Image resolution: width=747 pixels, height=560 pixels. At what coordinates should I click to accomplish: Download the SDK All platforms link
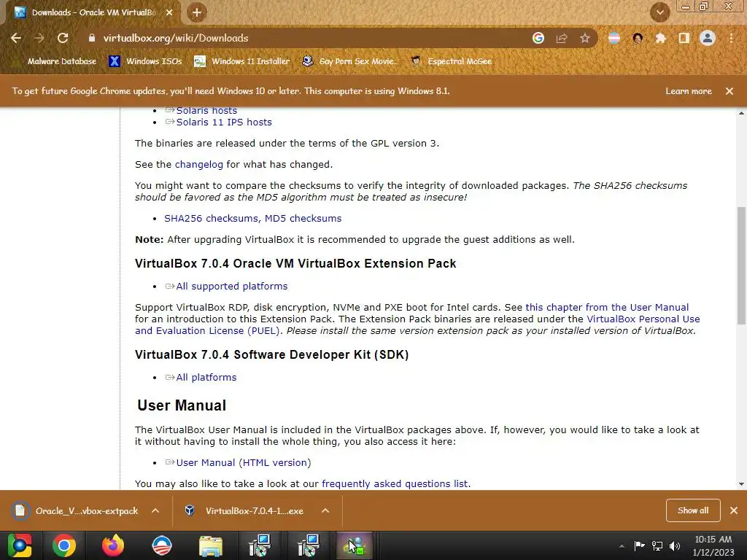206,377
